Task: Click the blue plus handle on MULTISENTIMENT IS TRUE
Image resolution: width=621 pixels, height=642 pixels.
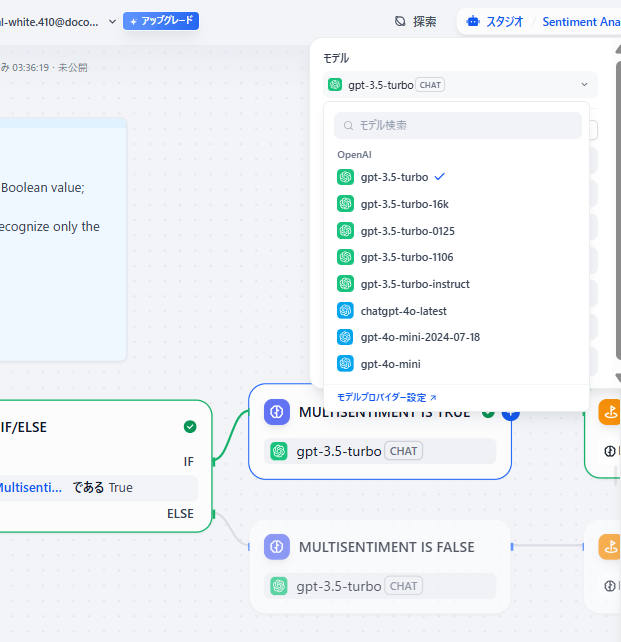Action: [x=510, y=412]
